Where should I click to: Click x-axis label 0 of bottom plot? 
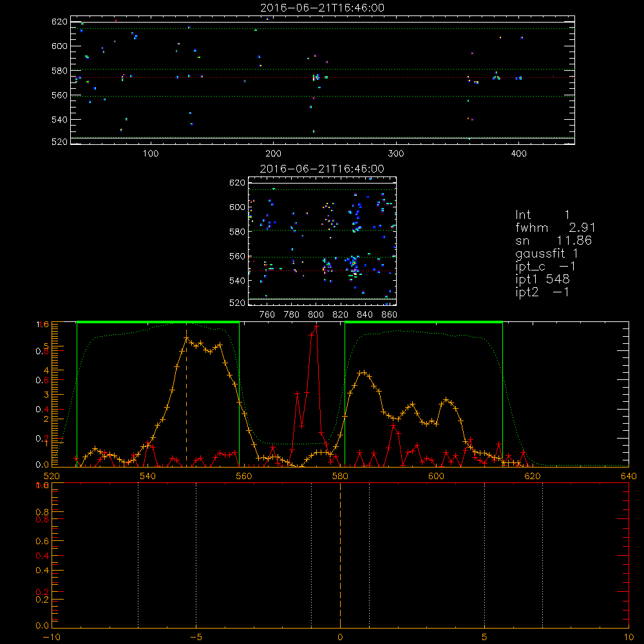click(x=340, y=637)
